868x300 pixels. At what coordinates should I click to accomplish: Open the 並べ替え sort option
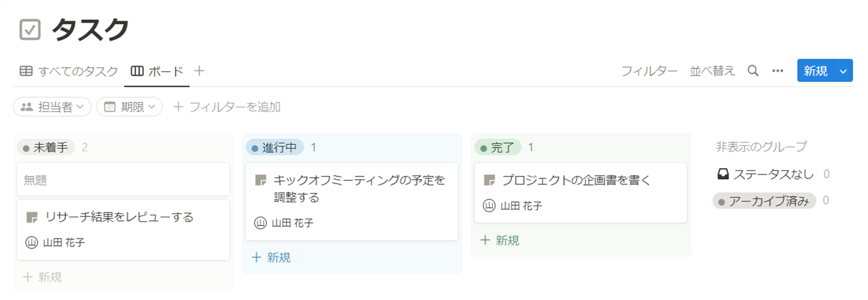712,71
